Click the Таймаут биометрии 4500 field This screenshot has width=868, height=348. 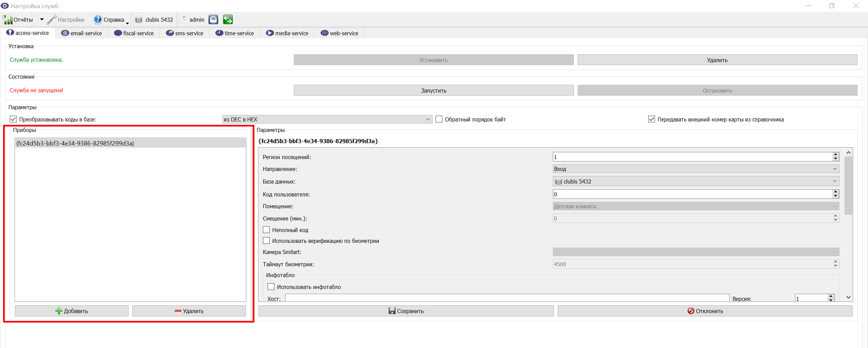click(x=692, y=264)
